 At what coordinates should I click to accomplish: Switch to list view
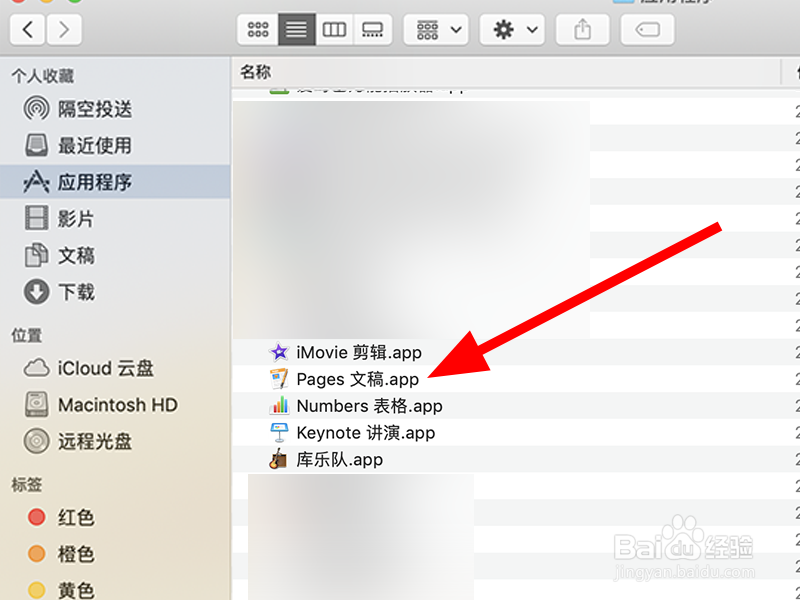click(296, 30)
